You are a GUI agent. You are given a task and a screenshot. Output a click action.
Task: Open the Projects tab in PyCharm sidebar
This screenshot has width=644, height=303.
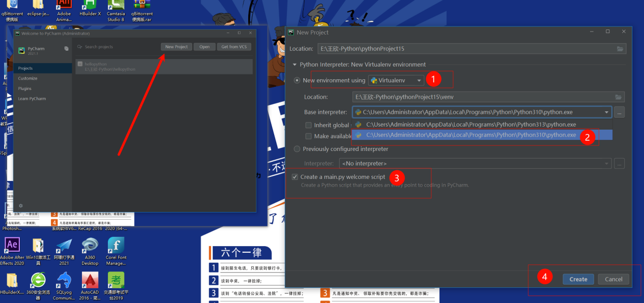pyautogui.click(x=43, y=68)
